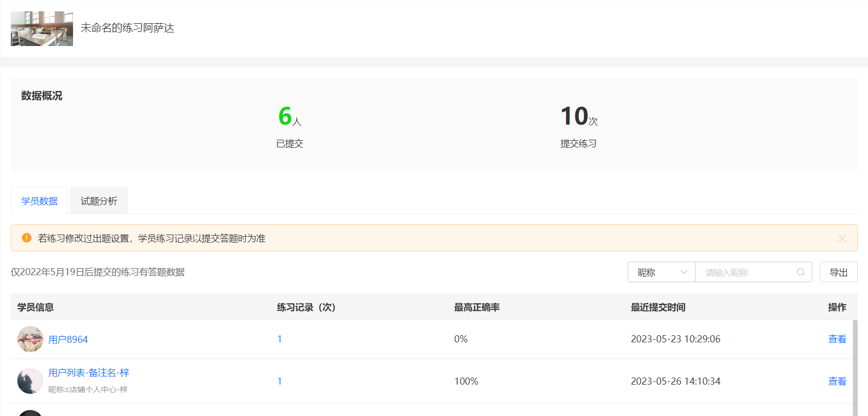Screen dimensions: 868x416
Task: Click the exercise cover thumbnail image
Action: coord(42,29)
